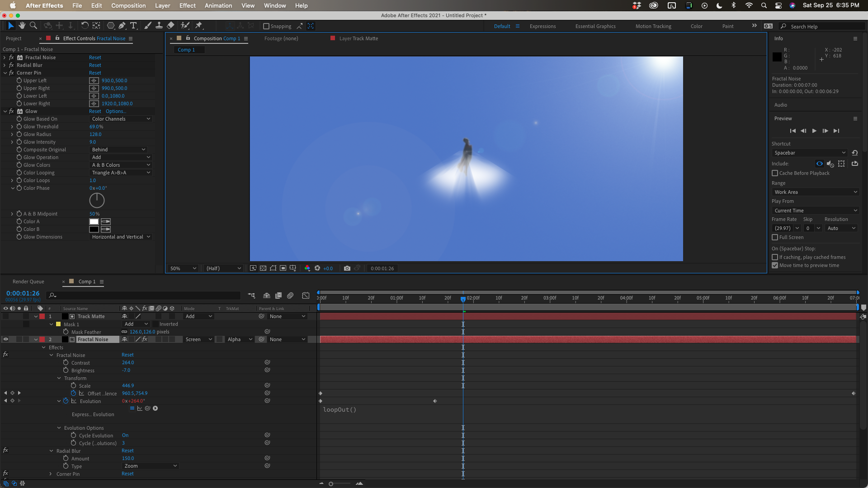Open the Glow Based On dropdown
The width and height of the screenshot is (868, 488).
click(121, 118)
